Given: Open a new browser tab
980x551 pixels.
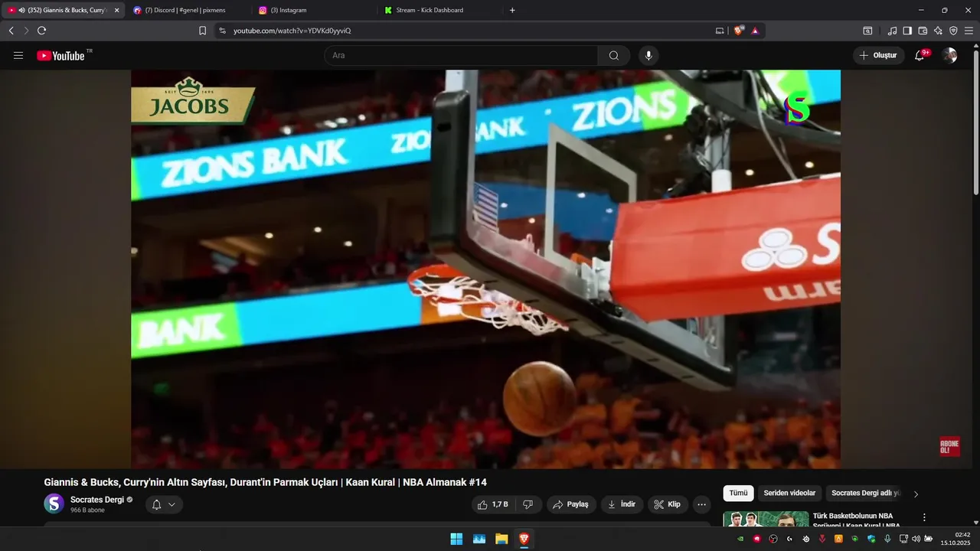Looking at the screenshot, I should pos(512,10).
